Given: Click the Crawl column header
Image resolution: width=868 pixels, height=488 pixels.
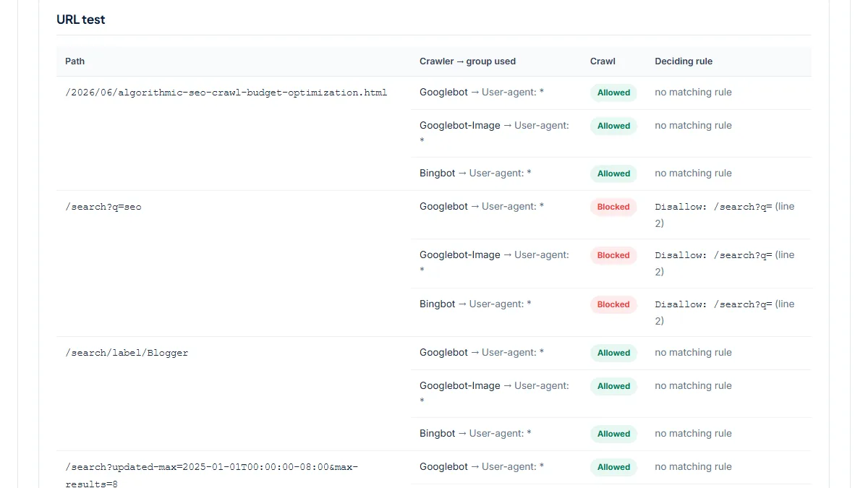Looking at the screenshot, I should (603, 61).
